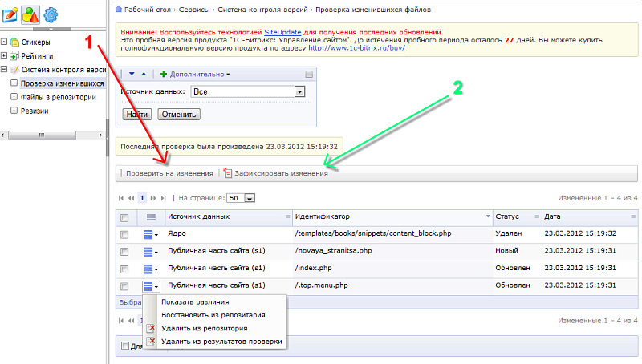The image size is (642, 364).
Task: Check the box for /novaya_stranitsa.php row
Action: 124,251
